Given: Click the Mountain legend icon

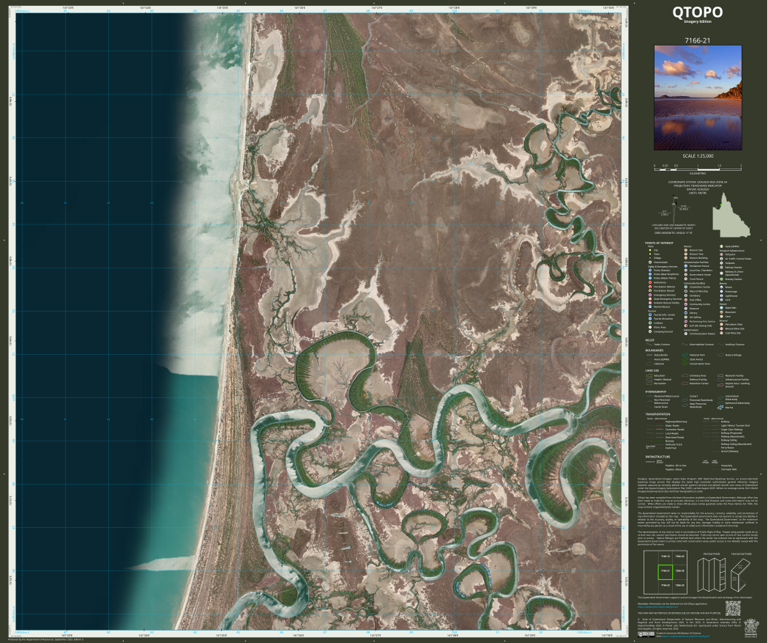Looking at the screenshot, I should [x=721, y=312].
